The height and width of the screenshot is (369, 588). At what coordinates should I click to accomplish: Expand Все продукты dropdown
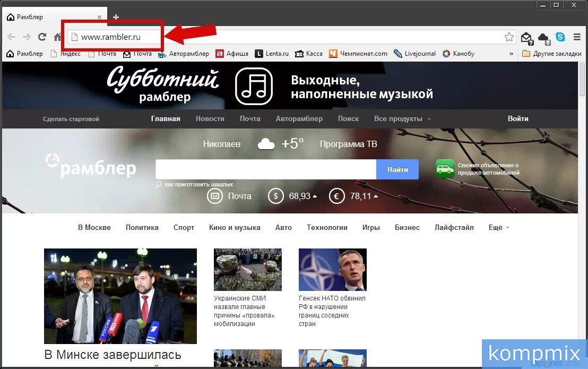402,118
